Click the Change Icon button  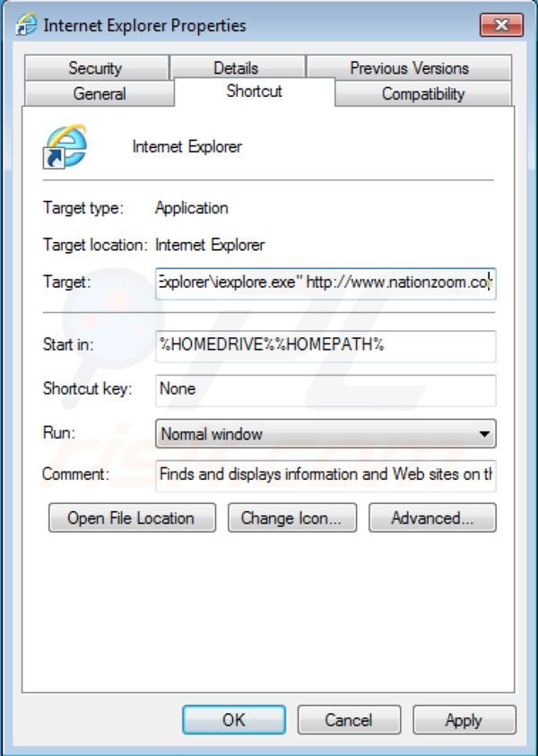point(292,517)
